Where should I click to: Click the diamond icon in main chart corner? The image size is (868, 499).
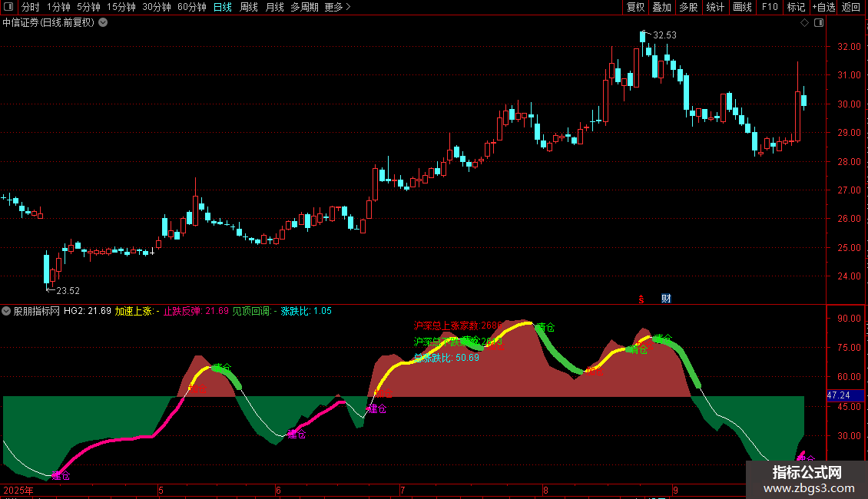(805, 22)
